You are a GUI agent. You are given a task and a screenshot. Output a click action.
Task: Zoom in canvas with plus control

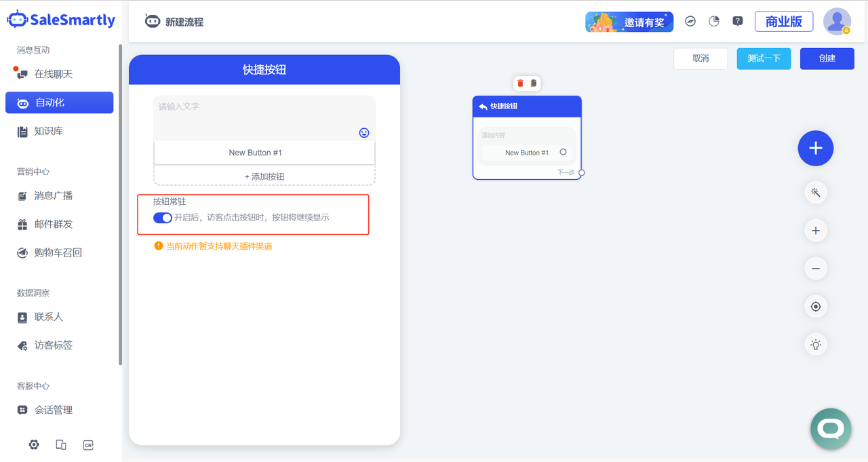coord(816,231)
